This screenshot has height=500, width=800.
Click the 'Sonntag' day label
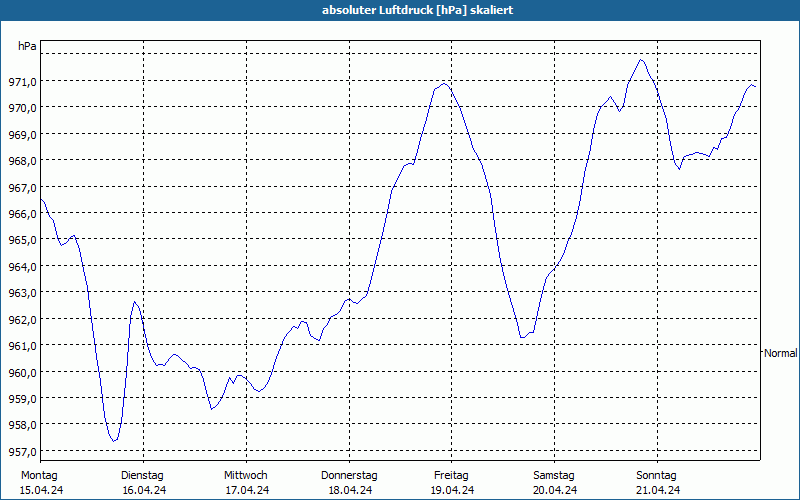[x=656, y=475]
